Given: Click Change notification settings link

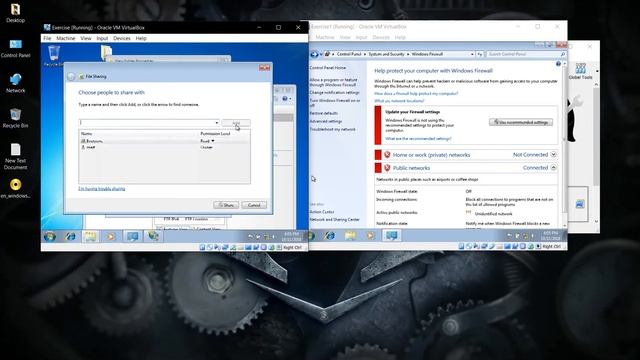Looking at the screenshot, I should pyautogui.click(x=334, y=93).
